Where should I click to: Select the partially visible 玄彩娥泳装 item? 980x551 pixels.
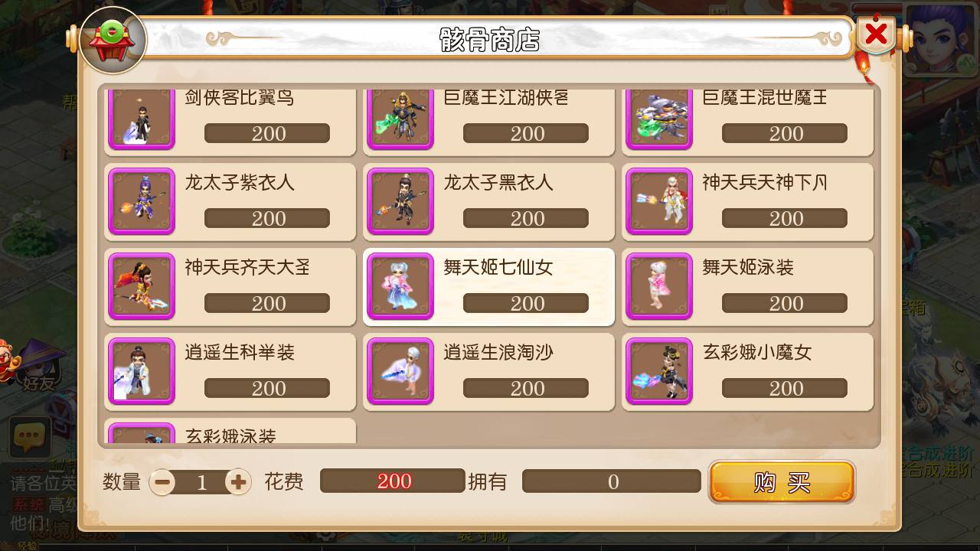[x=230, y=431]
